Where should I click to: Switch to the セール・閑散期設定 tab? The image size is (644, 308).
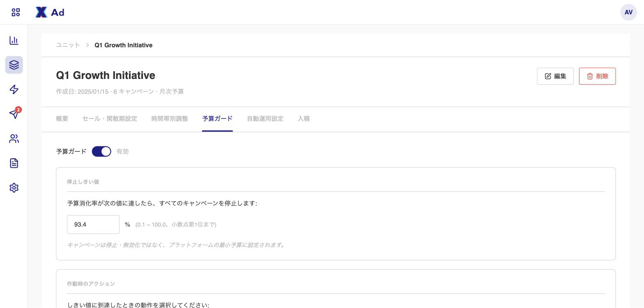[110, 119]
